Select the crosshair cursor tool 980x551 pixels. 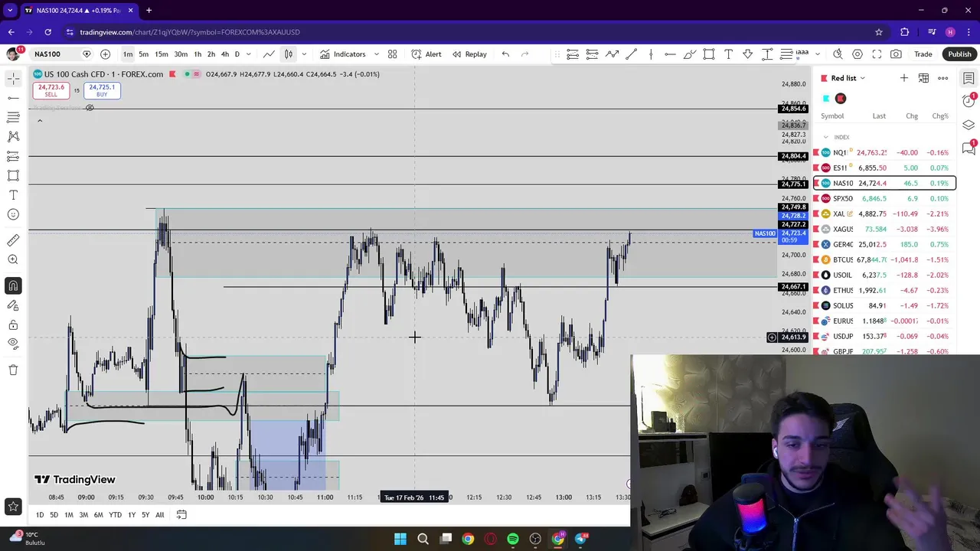click(x=13, y=78)
